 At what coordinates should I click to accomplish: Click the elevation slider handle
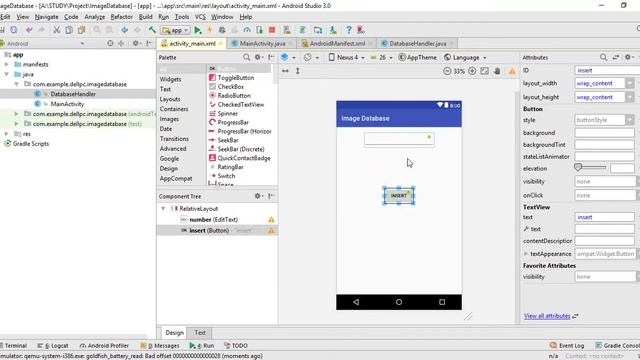578,167
